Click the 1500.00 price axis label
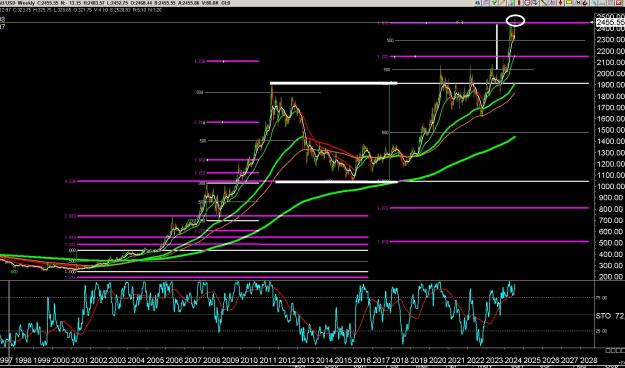 pos(610,130)
